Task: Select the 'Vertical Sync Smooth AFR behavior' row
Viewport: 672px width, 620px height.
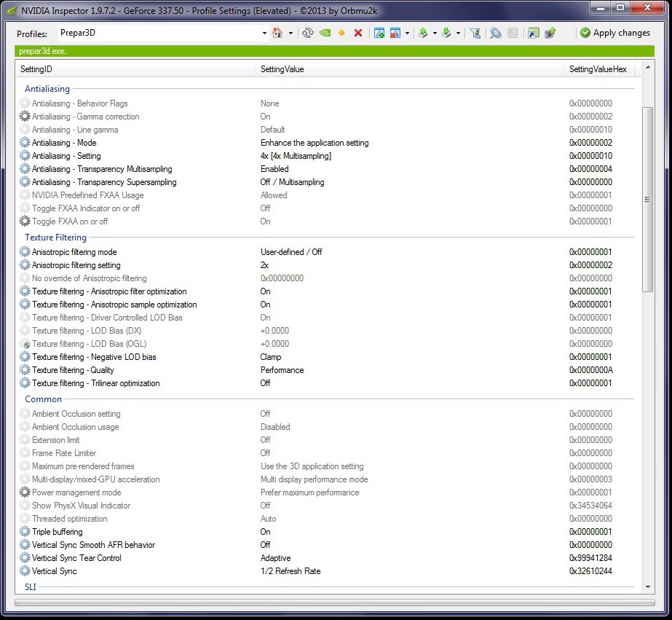Action: (328, 544)
